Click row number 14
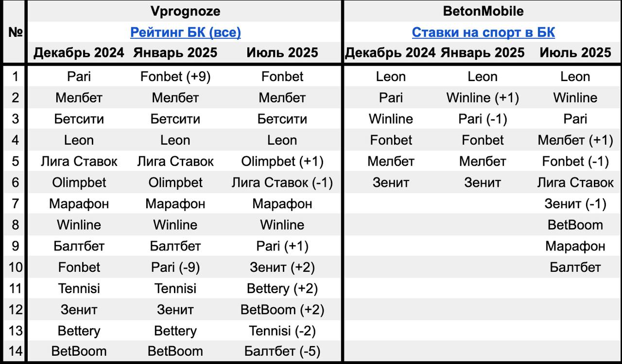This screenshot has height=364, width=622. pyautogui.click(x=16, y=351)
